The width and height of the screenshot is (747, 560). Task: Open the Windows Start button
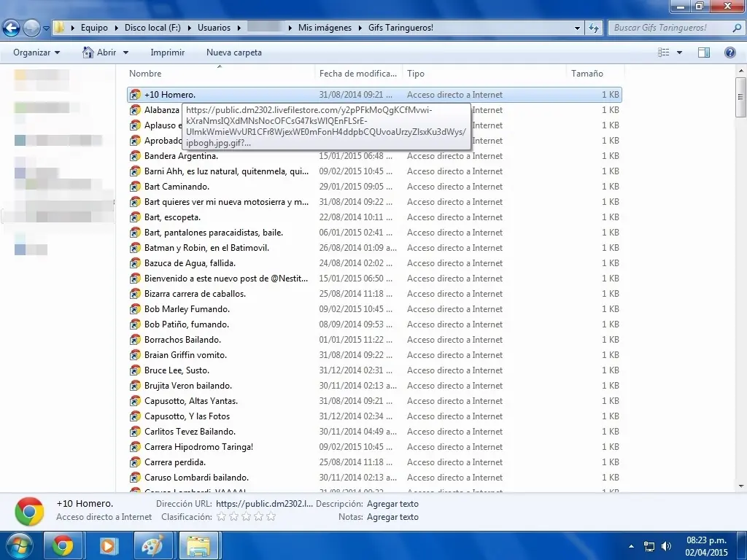(19, 545)
